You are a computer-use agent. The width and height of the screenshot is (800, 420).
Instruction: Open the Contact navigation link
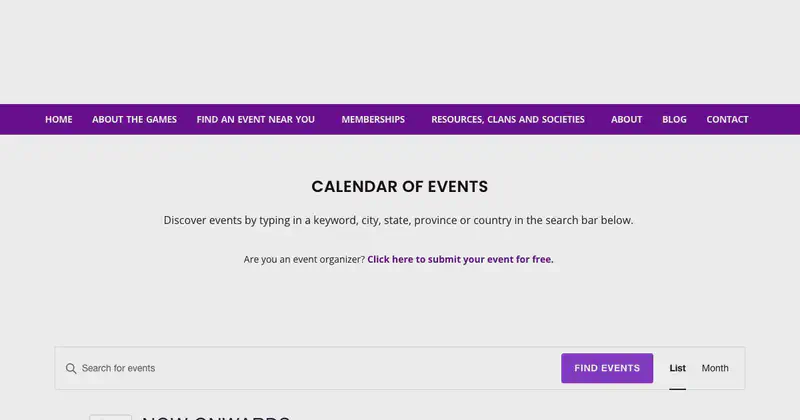[x=727, y=119]
